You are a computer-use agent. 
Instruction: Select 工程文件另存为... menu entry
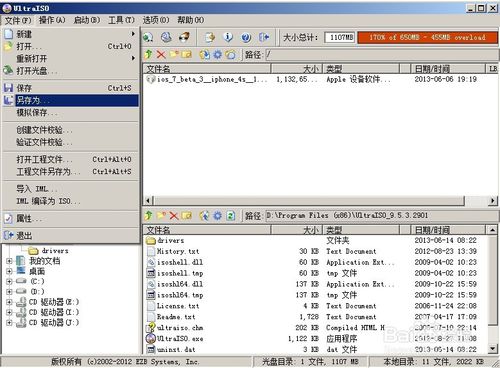tap(71, 172)
